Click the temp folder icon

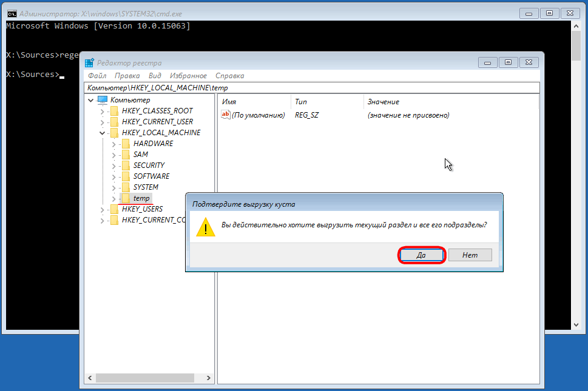coord(126,198)
